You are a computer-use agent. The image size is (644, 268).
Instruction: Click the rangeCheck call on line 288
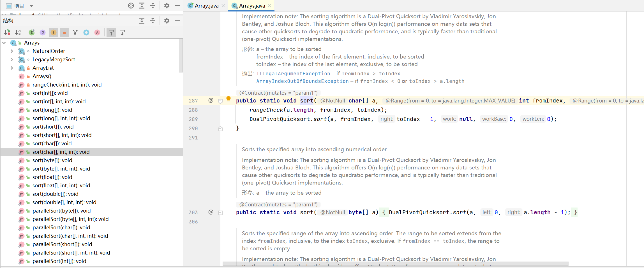pos(266,110)
